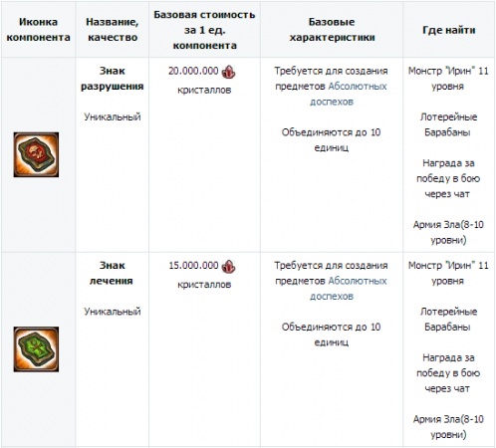The width and height of the screenshot is (496, 448).
Task: Click Армия Зла(8-10 уровни) in second row
Action: (x=448, y=427)
